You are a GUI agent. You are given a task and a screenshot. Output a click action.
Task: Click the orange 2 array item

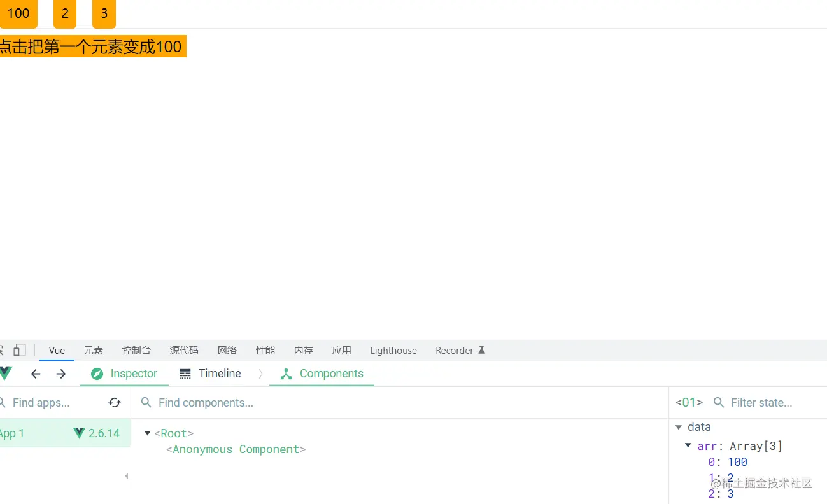point(65,13)
